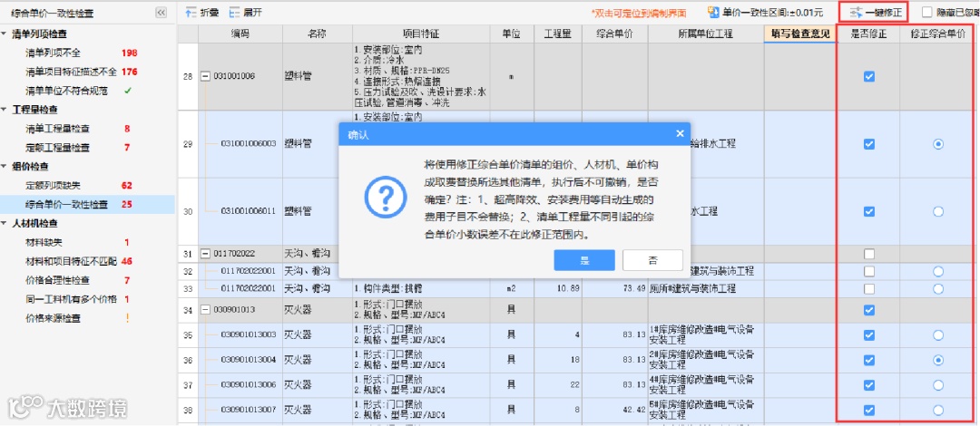Collapse row 011702022 天沟、檐沟 group
Viewport: 980px width, 426px height.
(x=205, y=254)
